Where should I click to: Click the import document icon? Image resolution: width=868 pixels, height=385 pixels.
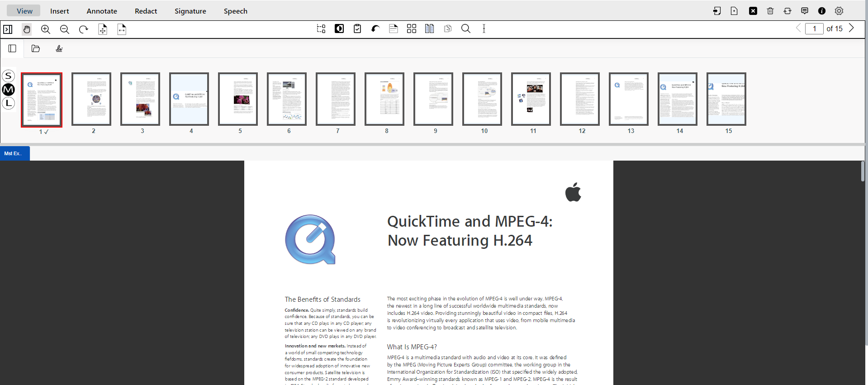[717, 11]
